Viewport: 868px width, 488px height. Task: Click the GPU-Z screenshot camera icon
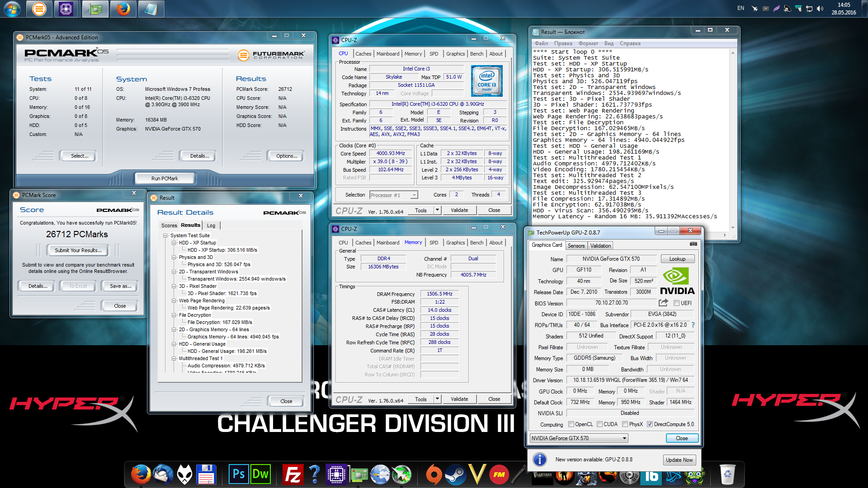(693, 244)
